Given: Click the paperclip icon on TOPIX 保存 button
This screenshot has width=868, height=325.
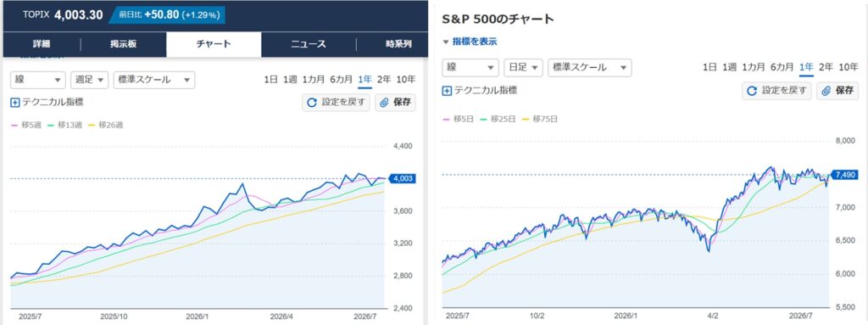Looking at the screenshot, I should (385, 103).
